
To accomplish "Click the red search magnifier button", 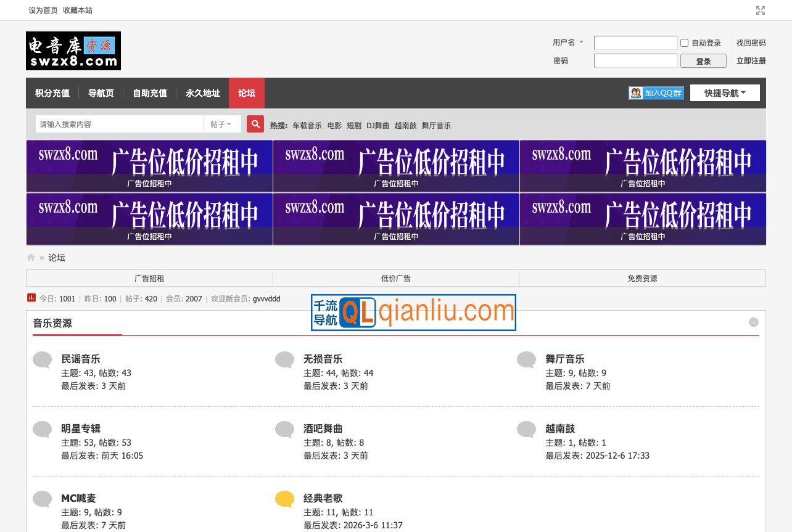I will (x=255, y=124).
